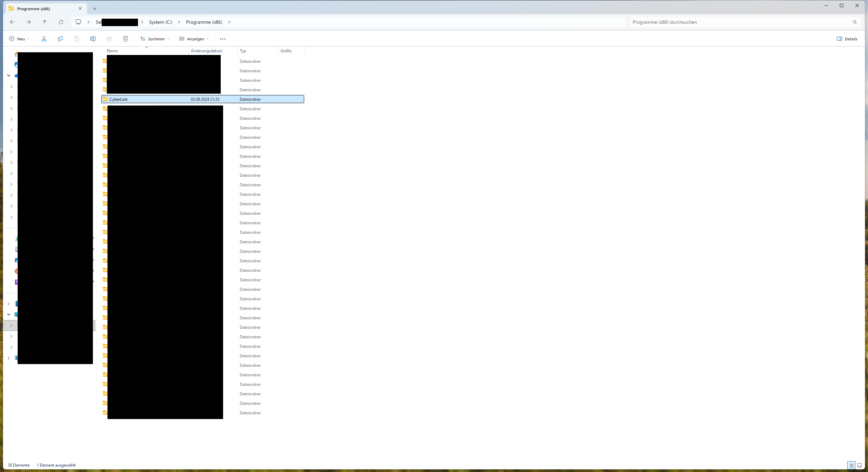
Task: Refresh the Programme (x86) folder view
Action: pyautogui.click(x=61, y=22)
